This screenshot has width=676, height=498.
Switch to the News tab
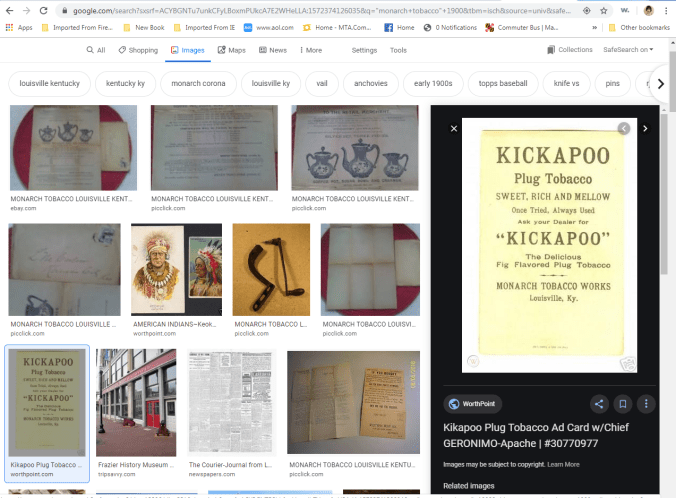273,50
